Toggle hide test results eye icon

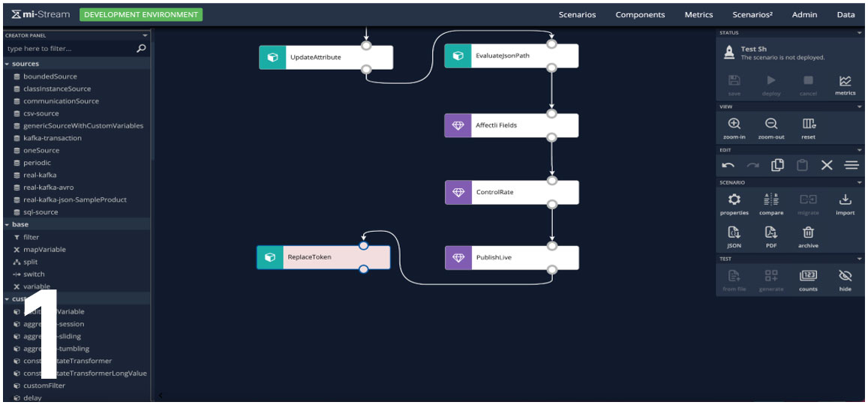[x=845, y=276]
